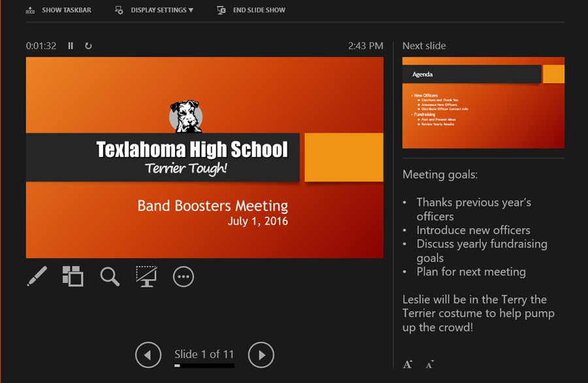This screenshot has width=588, height=383.
Task: Restart the elapsed timer
Action: tap(88, 46)
